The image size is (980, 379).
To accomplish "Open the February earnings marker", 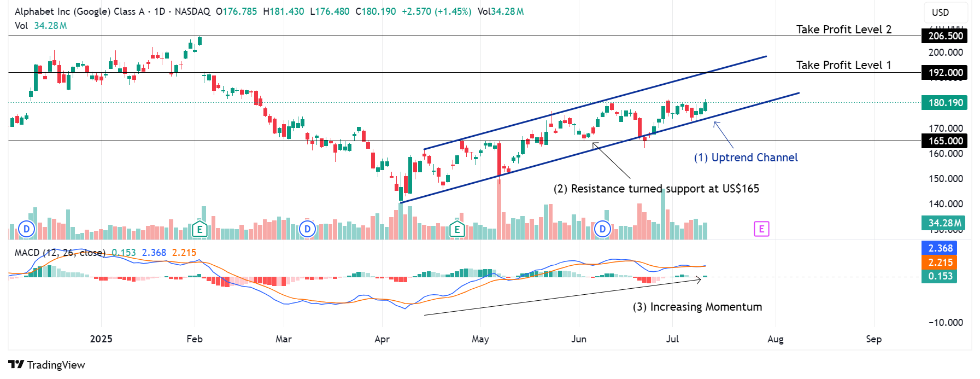I will pyautogui.click(x=199, y=229).
